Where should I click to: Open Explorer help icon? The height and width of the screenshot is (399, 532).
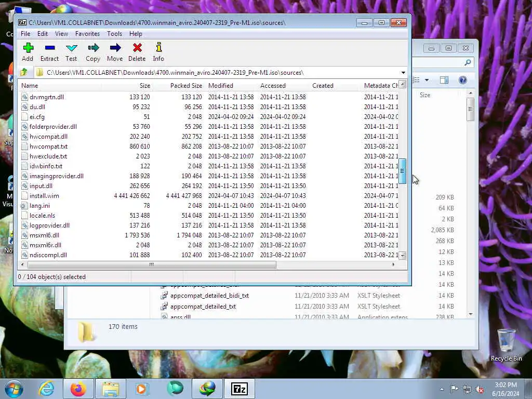click(x=463, y=80)
